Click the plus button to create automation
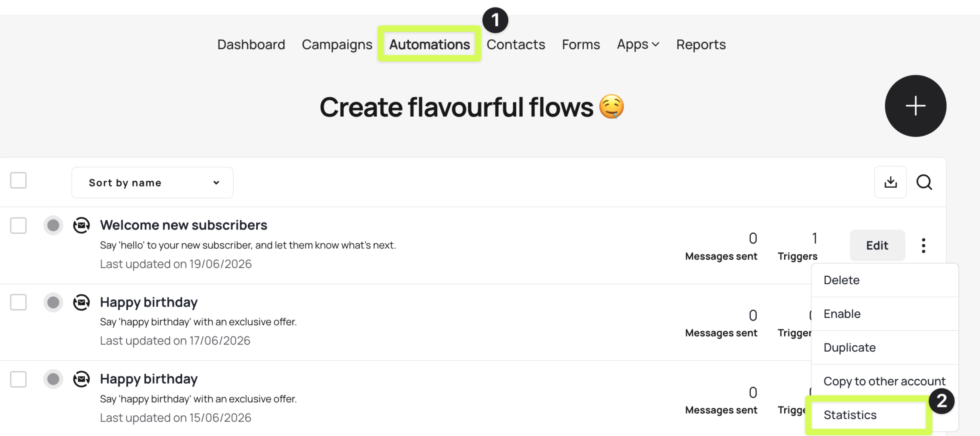The width and height of the screenshot is (980, 436). (x=915, y=106)
